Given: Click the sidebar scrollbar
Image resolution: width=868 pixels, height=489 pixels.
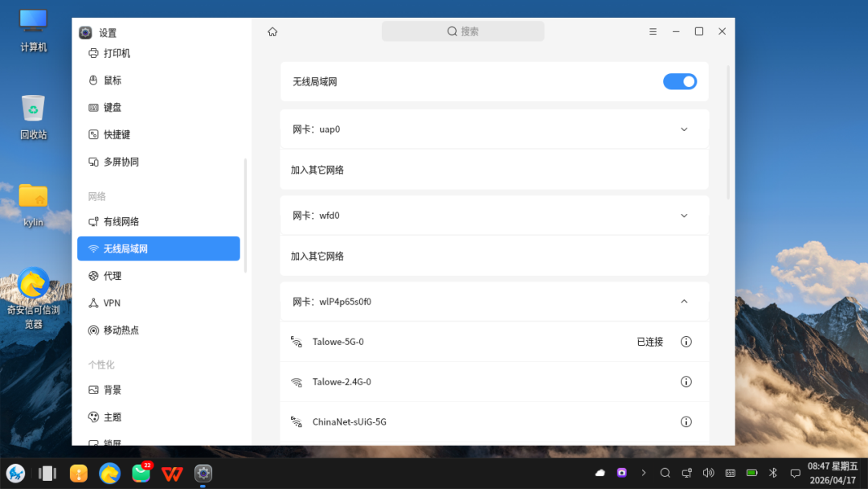Looking at the screenshot, I should 245,216.
